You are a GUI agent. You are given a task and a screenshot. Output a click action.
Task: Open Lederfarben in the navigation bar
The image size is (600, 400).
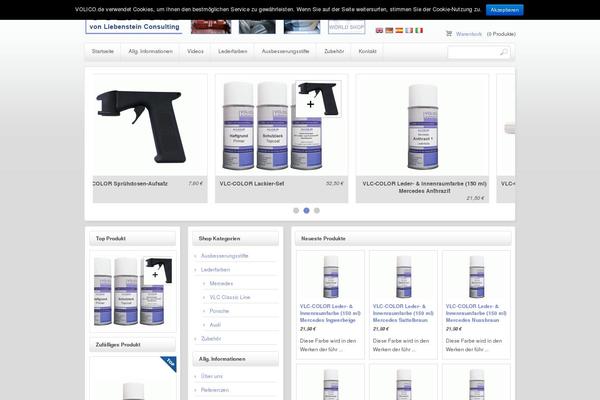[233, 51]
